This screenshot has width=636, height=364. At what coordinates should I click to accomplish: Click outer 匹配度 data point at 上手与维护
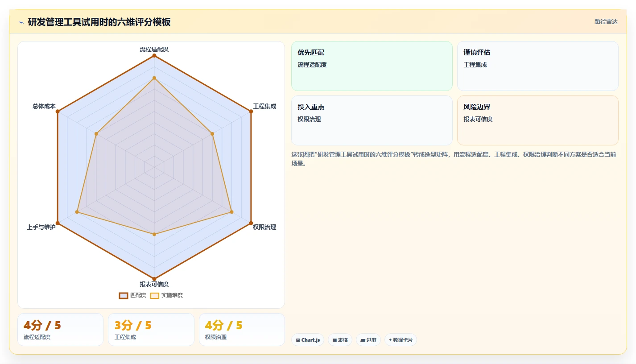pyautogui.click(x=58, y=223)
